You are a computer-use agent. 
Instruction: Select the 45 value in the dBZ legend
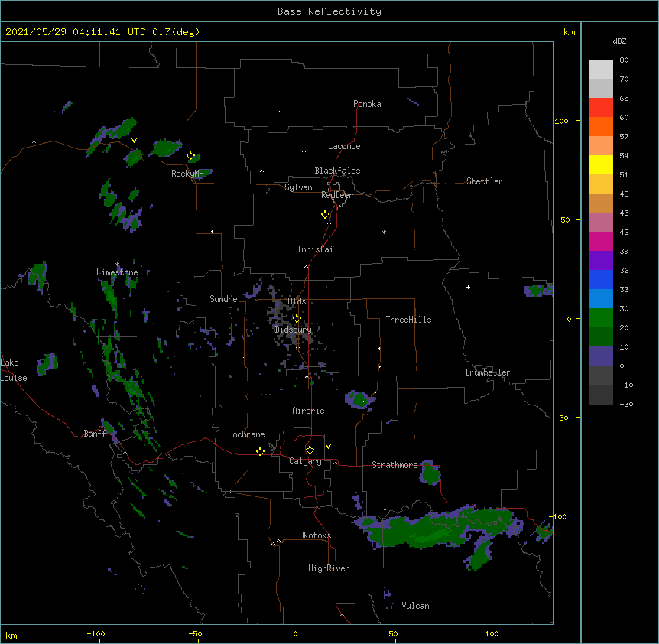click(624, 213)
